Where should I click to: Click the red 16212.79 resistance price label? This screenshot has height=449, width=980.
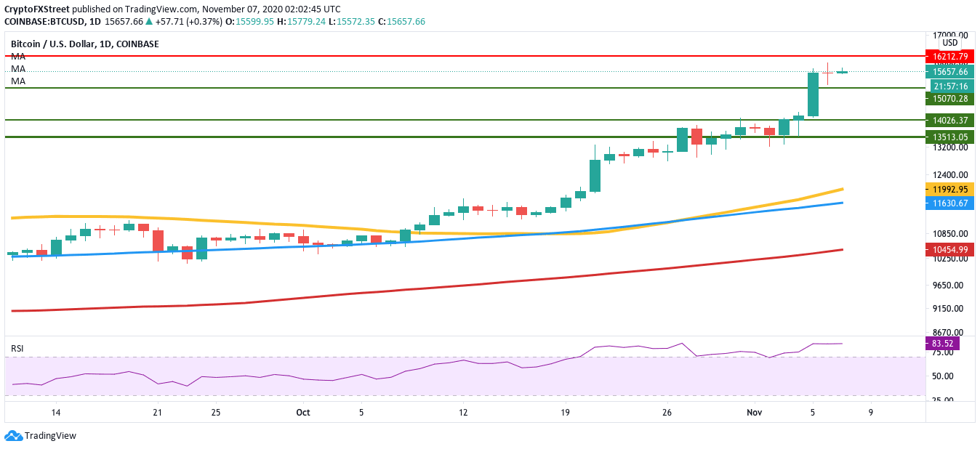(x=949, y=54)
